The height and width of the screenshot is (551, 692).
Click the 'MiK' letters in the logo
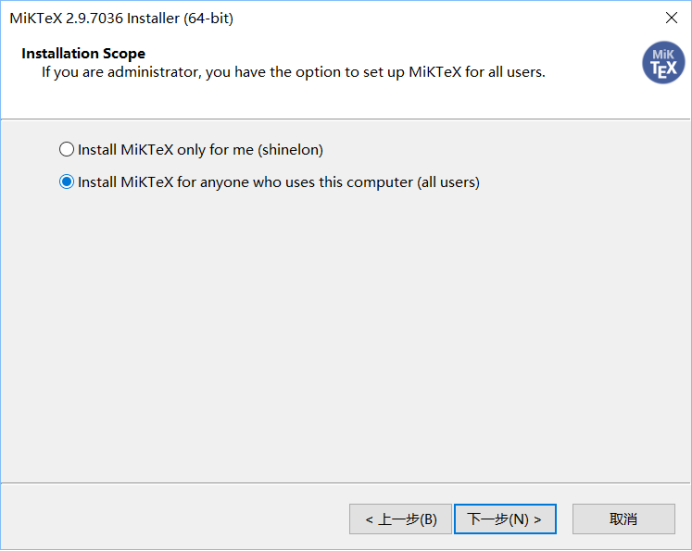tap(663, 55)
